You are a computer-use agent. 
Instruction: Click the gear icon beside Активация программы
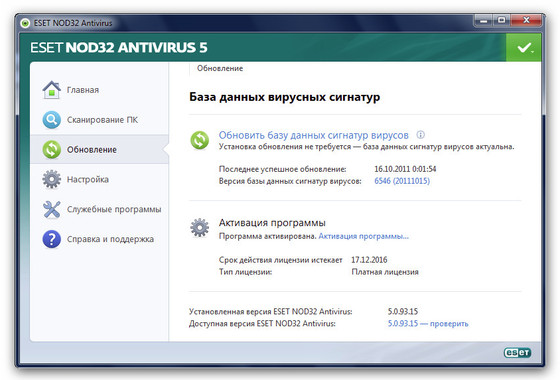pos(200,228)
